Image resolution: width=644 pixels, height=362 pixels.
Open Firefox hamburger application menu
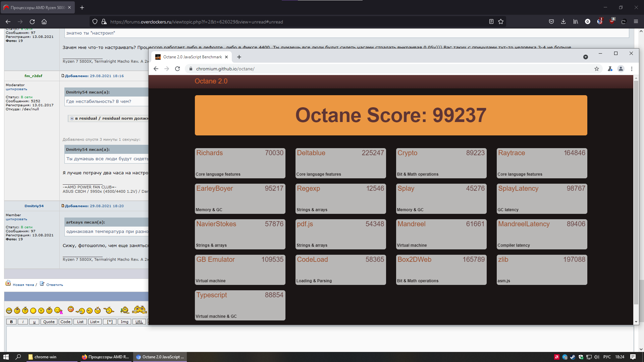tap(636, 22)
